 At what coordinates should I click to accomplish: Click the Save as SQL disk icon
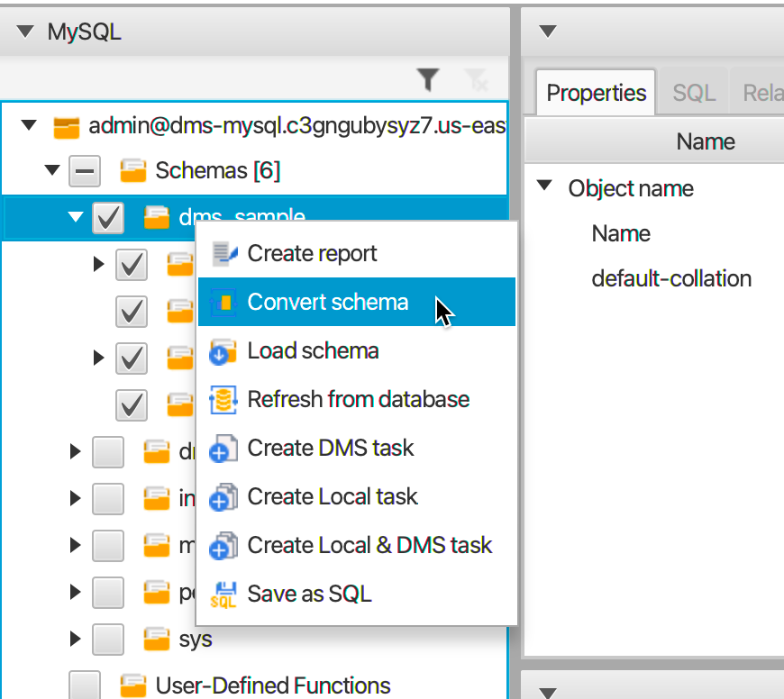223,595
